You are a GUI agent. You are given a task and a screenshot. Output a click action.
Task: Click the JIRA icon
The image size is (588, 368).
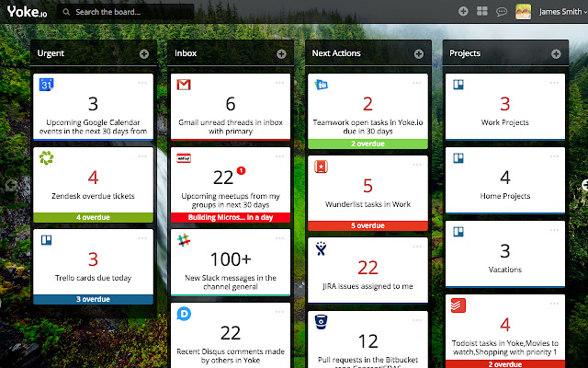321,248
